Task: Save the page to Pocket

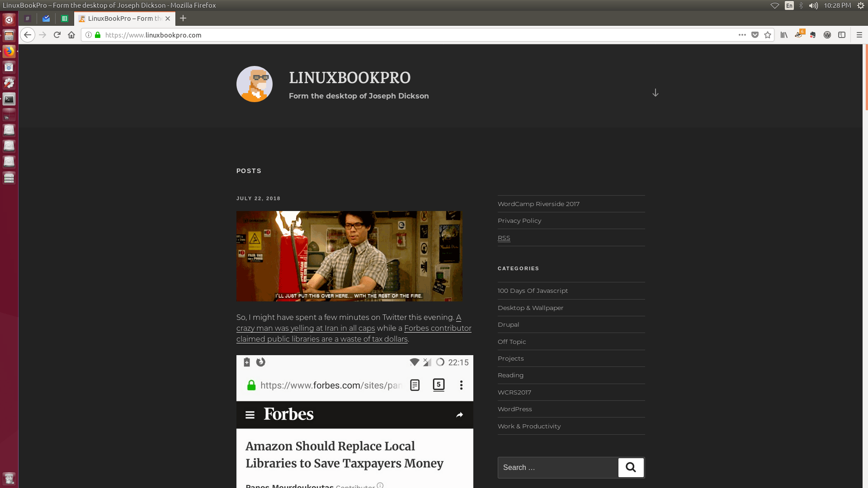Action: coord(755,35)
